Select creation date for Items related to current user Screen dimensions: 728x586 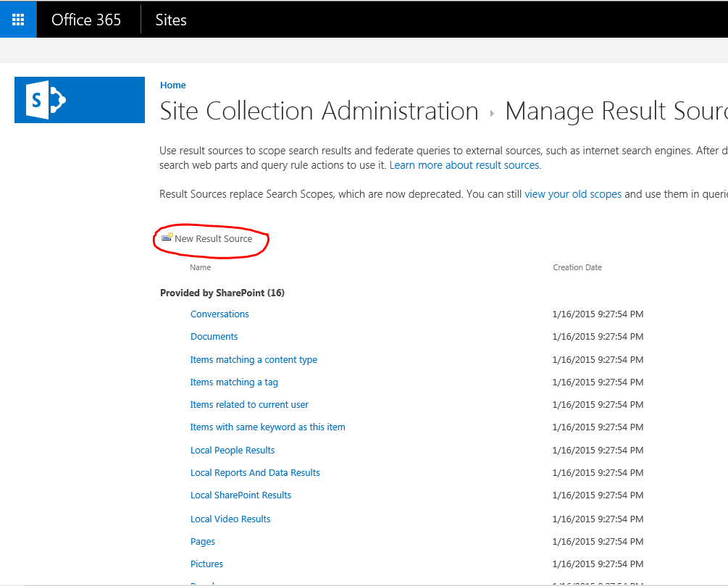tap(598, 405)
